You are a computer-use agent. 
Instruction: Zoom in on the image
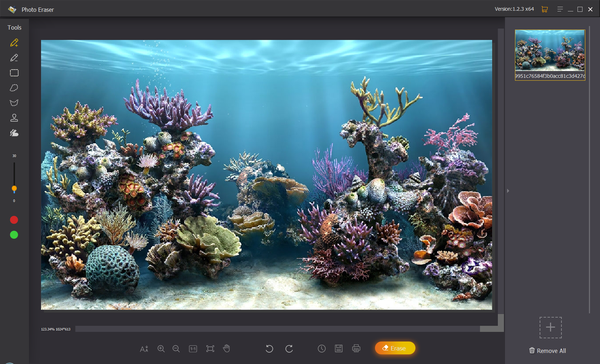pyautogui.click(x=161, y=349)
